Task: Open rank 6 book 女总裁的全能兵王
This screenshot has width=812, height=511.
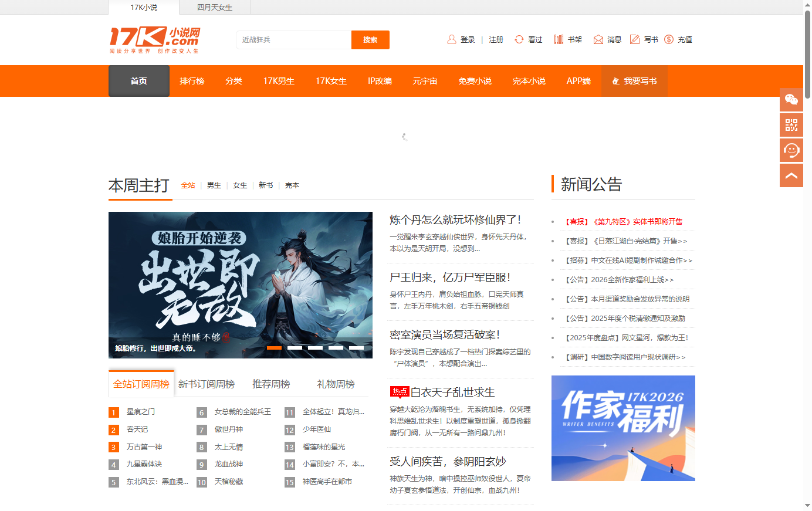Action: pyautogui.click(x=243, y=412)
